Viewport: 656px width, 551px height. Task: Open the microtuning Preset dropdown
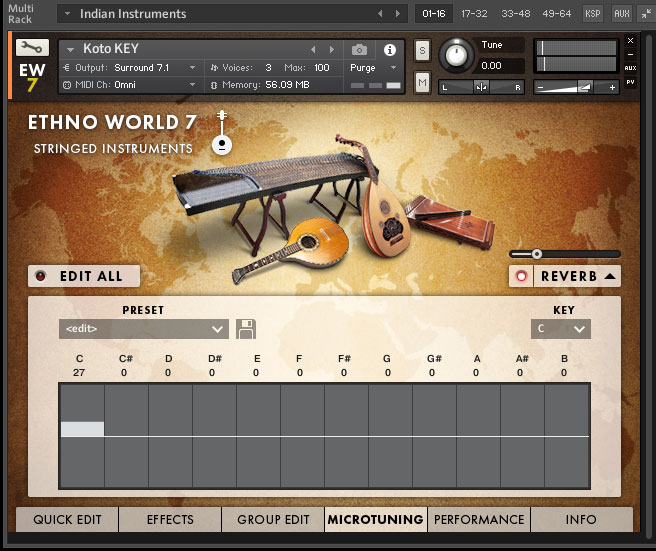pyautogui.click(x=144, y=329)
